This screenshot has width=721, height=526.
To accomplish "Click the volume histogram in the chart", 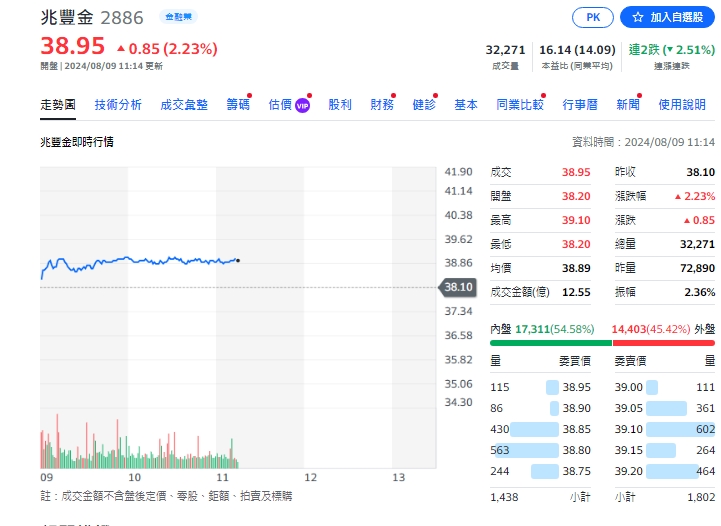I will pyautogui.click(x=140, y=441).
